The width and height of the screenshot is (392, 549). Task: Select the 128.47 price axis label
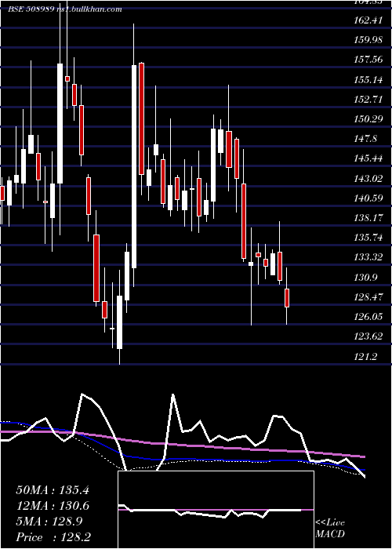368,297
